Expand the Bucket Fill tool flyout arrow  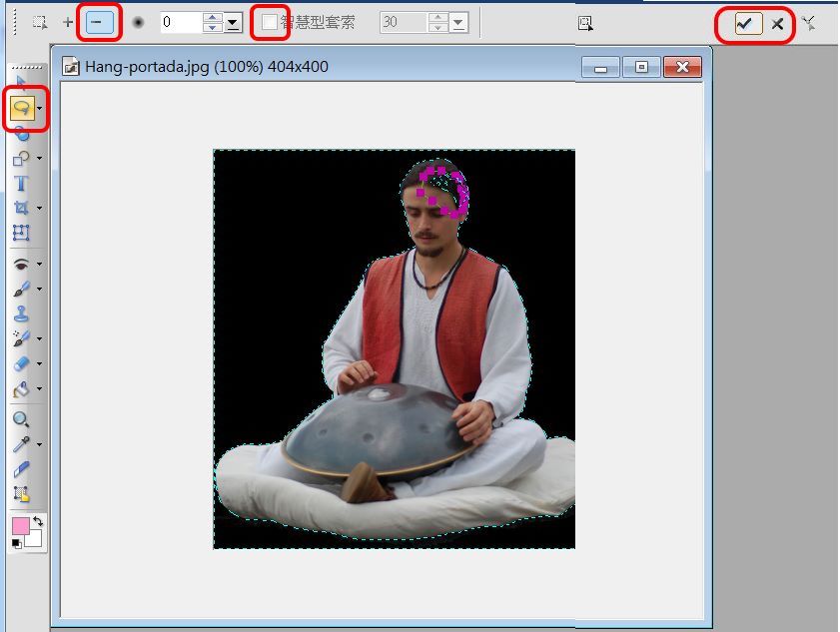pyautogui.click(x=40, y=388)
